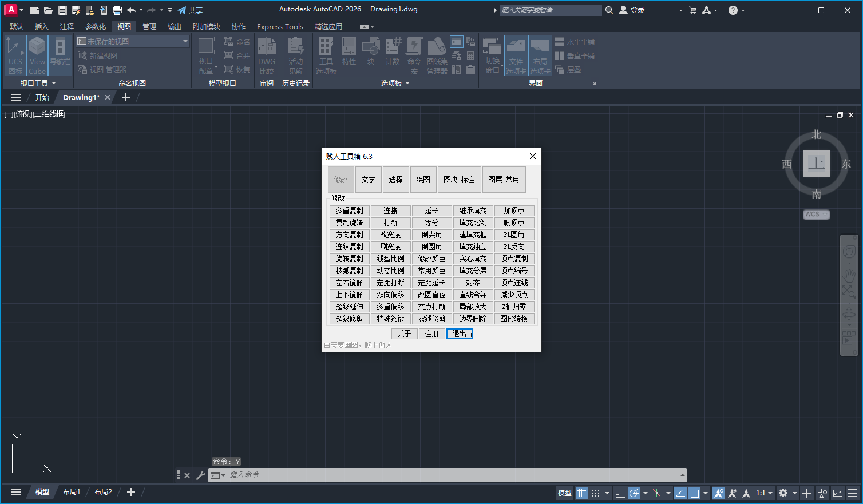The height and width of the screenshot is (504, 863).
Task: Open the 管理 ribbon tab
Action: tap(149, 26)
